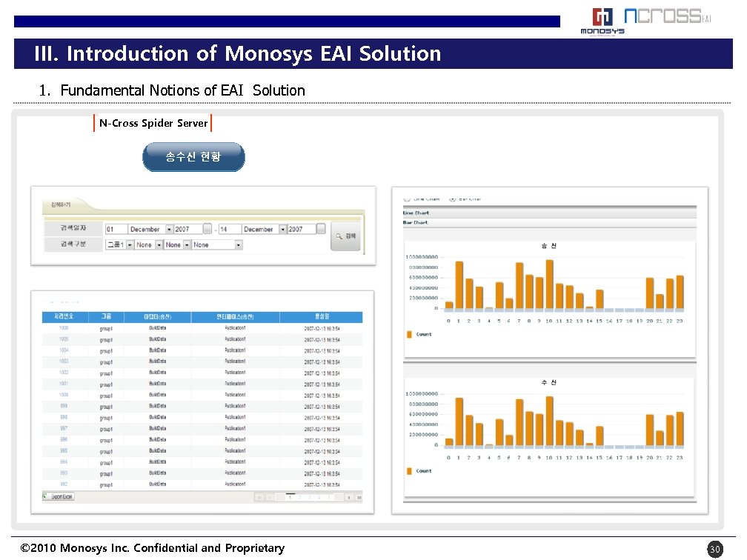747x560 pixels.
Task: Click the 그룹 column header in the table
Action: 107,316
